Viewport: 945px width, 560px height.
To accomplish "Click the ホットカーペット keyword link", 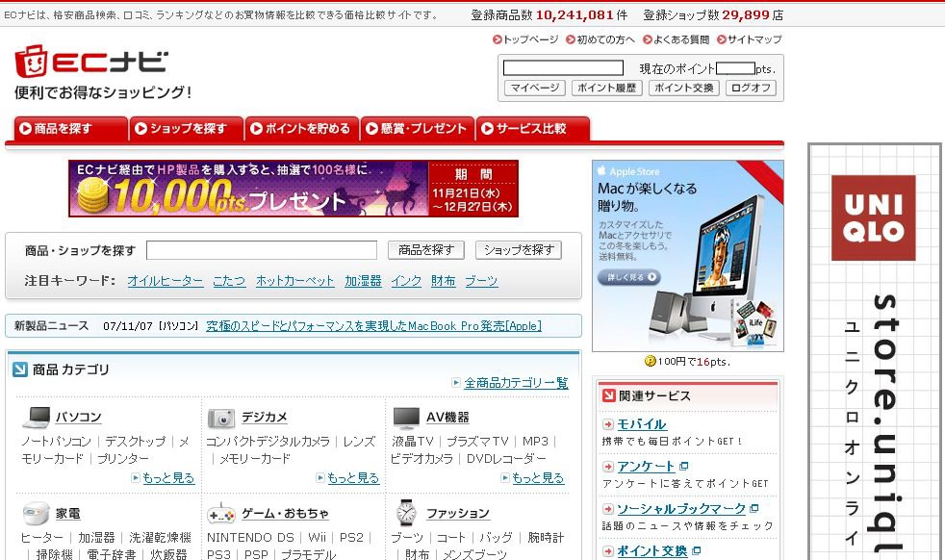I will coord(295,281).
